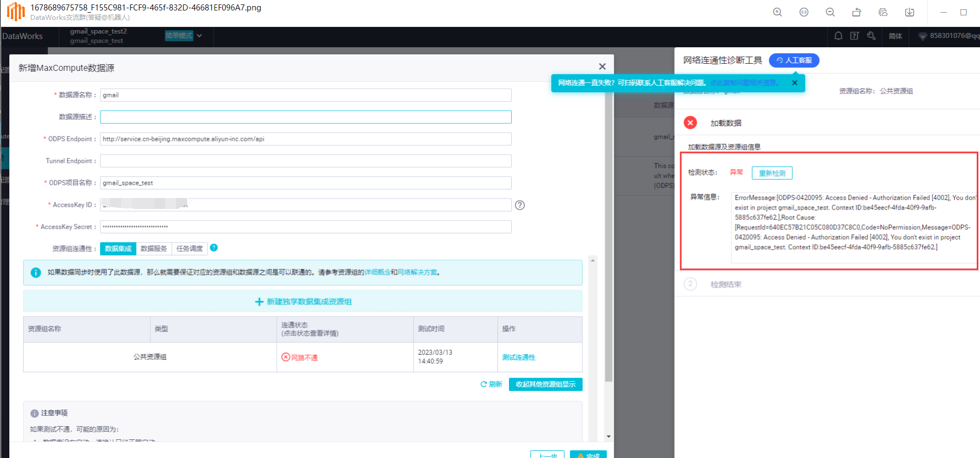
Task: Click the inner list scroll-up arrow
Action: (x=593, y=260)
